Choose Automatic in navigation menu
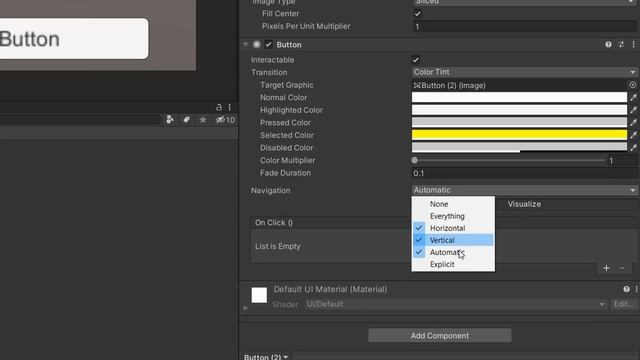Viewport: 640px width, 360px height. (453, 252)
